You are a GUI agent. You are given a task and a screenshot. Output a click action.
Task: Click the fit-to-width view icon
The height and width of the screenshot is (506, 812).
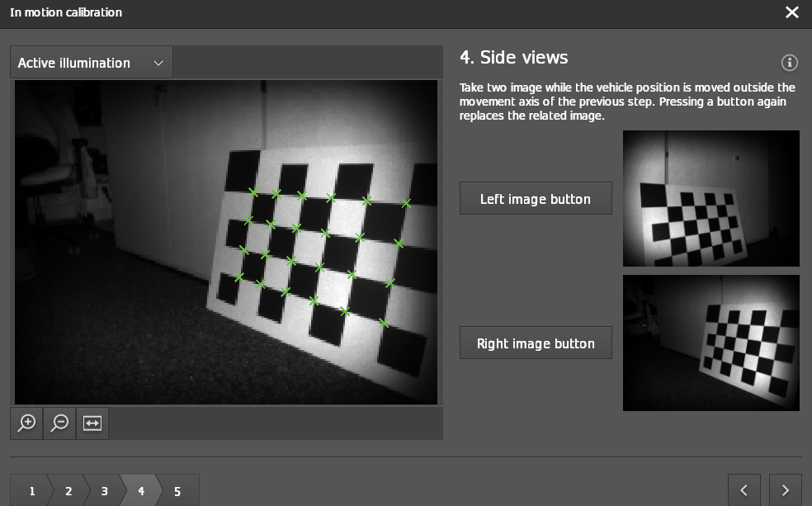92,423
